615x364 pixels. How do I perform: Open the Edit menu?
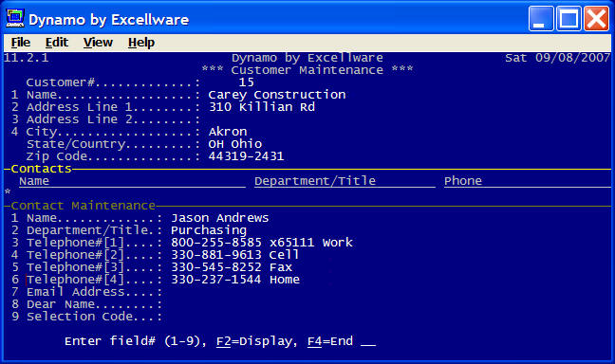pos(57,43)
